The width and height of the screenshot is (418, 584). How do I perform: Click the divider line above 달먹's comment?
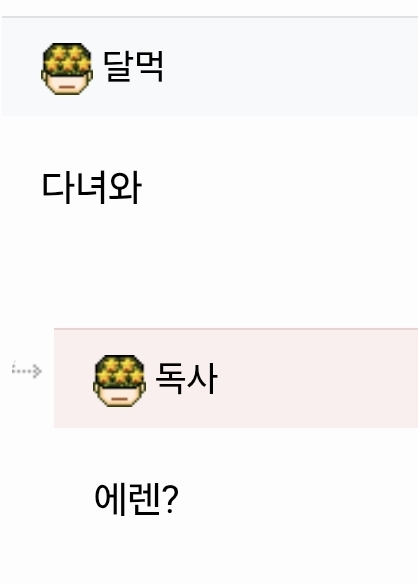click(210, 17)
